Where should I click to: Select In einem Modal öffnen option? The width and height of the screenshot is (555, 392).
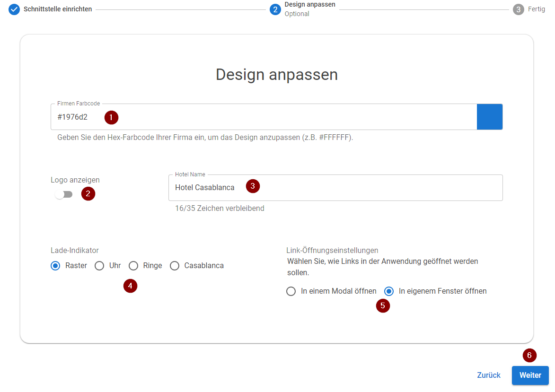coord(291,291)
